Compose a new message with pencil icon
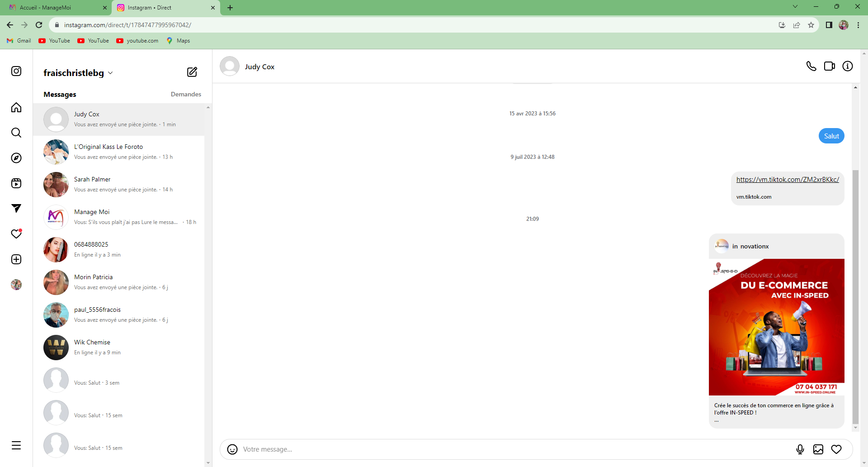Image resolution: width=868 pixels, height=467 pixels. [x=192, y=72]
